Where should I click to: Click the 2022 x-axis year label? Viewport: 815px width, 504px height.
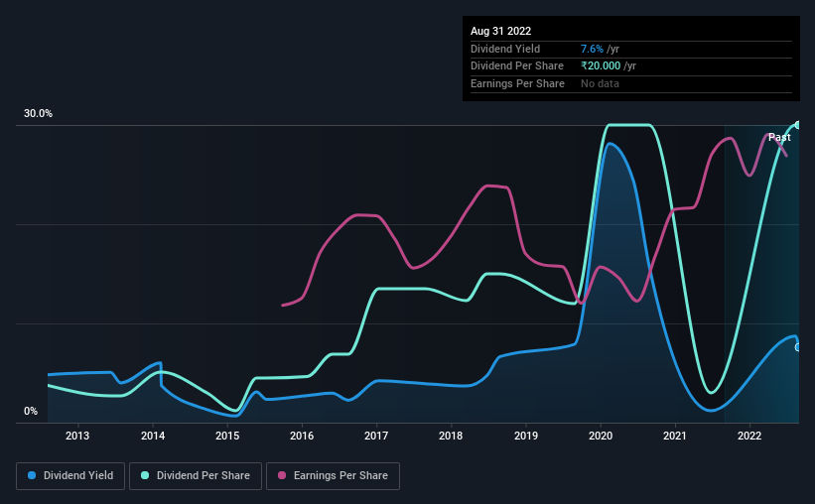pyautogui.click(x=749, y=436)
